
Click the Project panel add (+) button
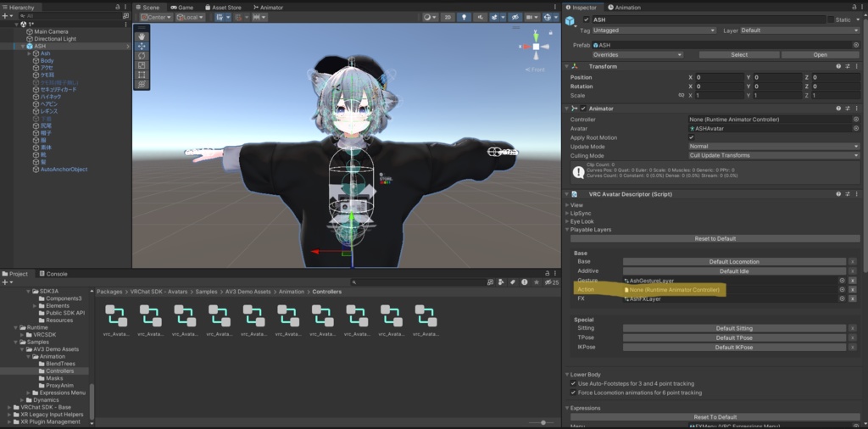7,282
